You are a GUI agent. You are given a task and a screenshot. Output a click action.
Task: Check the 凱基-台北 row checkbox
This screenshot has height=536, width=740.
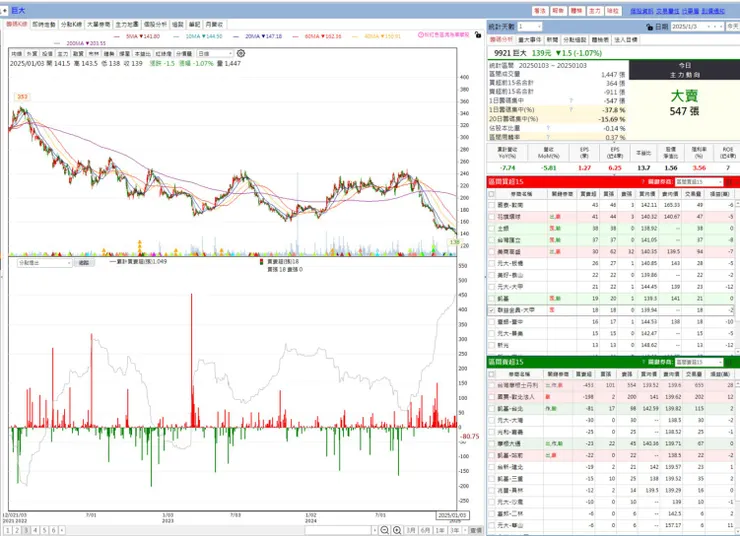(x=491, y=409)
